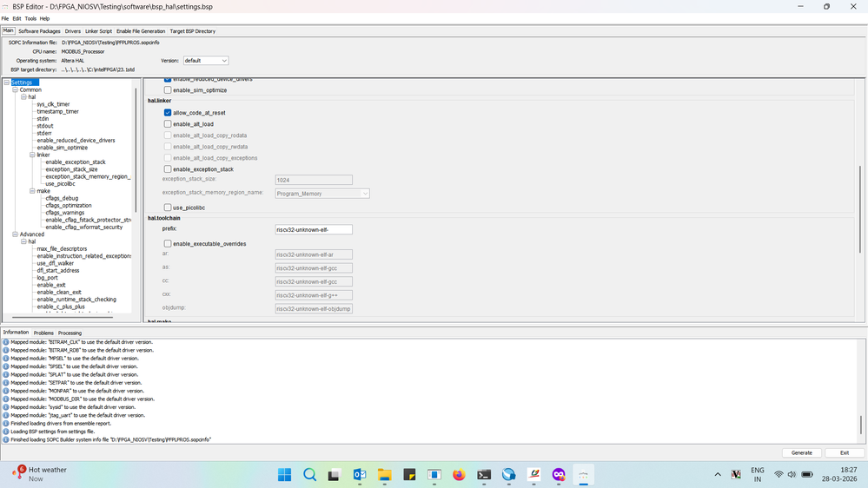
Task: Open the Target BSP Directory tab
Action: tap(193, 31)
